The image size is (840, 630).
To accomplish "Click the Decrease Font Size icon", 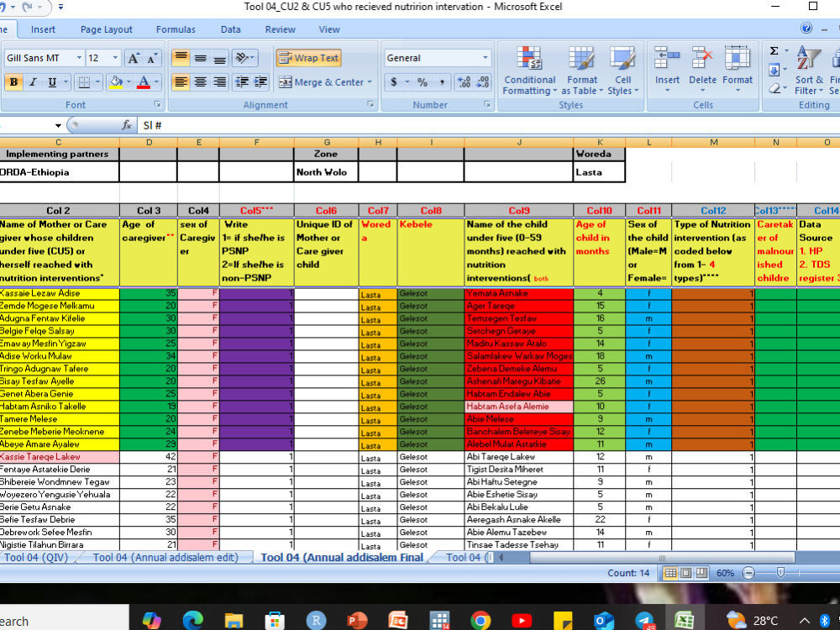I will (152, 58).
